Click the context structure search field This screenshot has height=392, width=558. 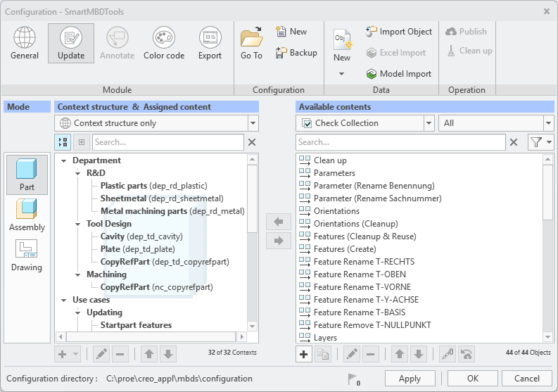pos(168,142)
